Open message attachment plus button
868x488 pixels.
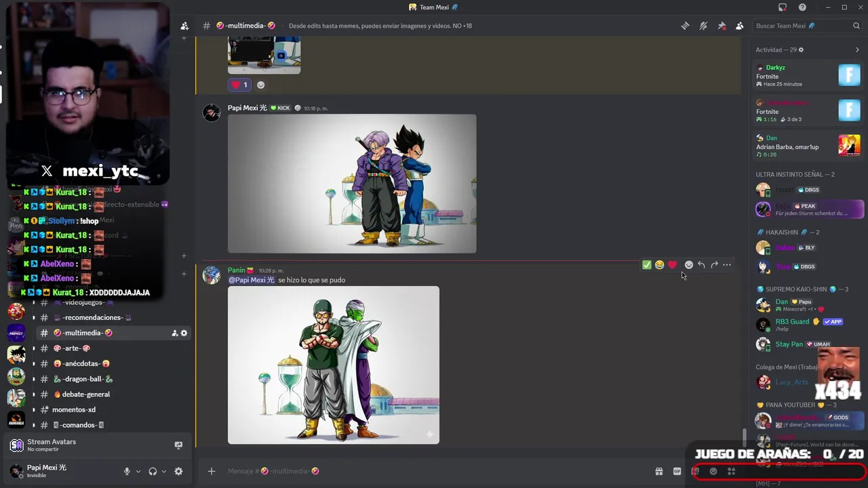pos(212,471)
